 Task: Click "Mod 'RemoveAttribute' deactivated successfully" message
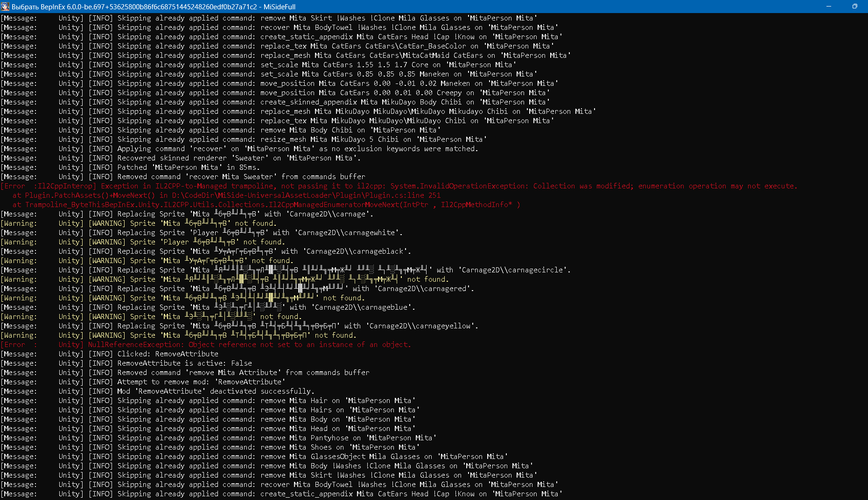click(216, 391)
